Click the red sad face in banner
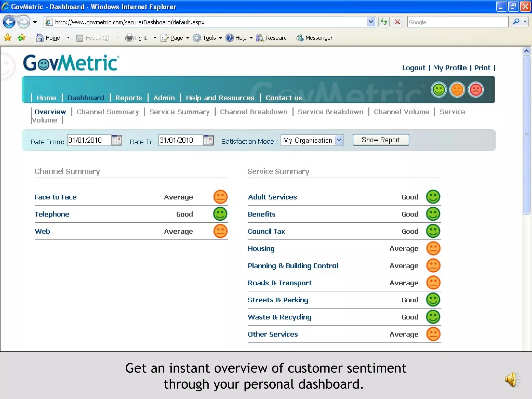Screen dimensions: 532x399 click(x=476, y=90)
